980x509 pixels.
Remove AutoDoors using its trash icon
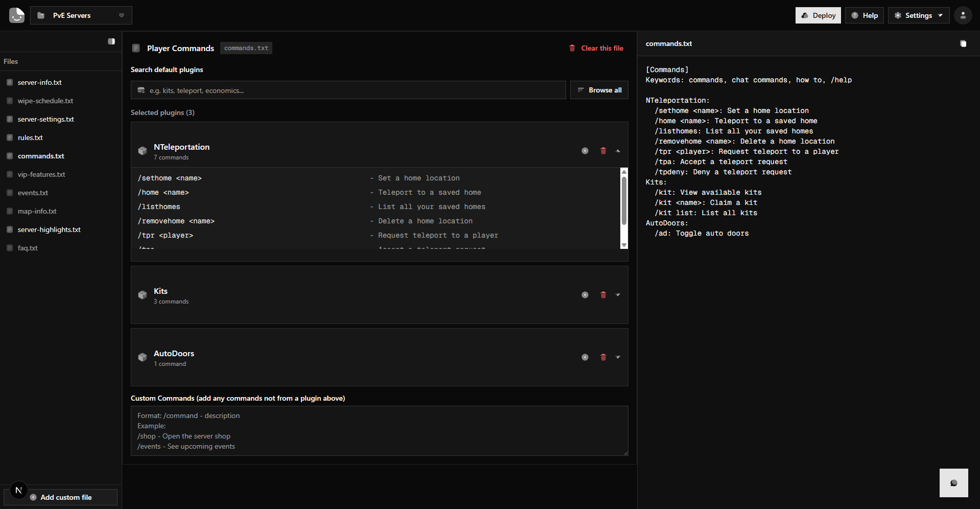coord(603,357)
